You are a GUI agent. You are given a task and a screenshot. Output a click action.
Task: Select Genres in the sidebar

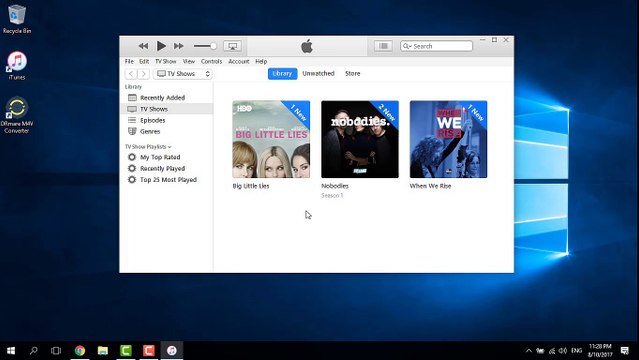[x=167, y=131]
